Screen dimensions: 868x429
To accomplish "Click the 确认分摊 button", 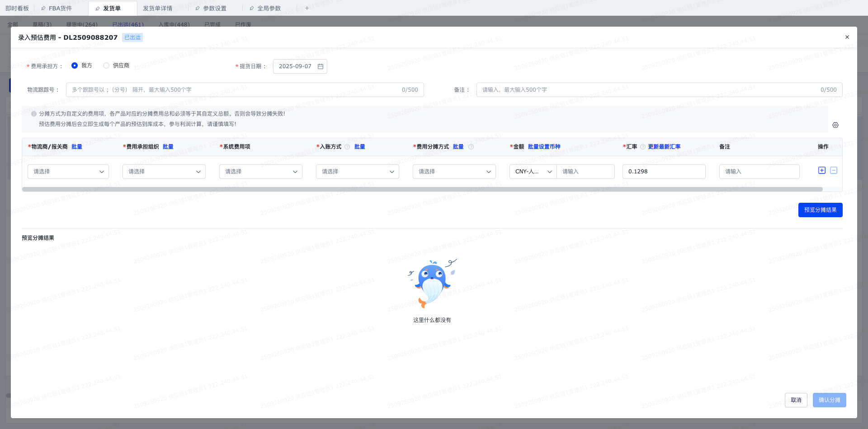I will coord(830,400).
